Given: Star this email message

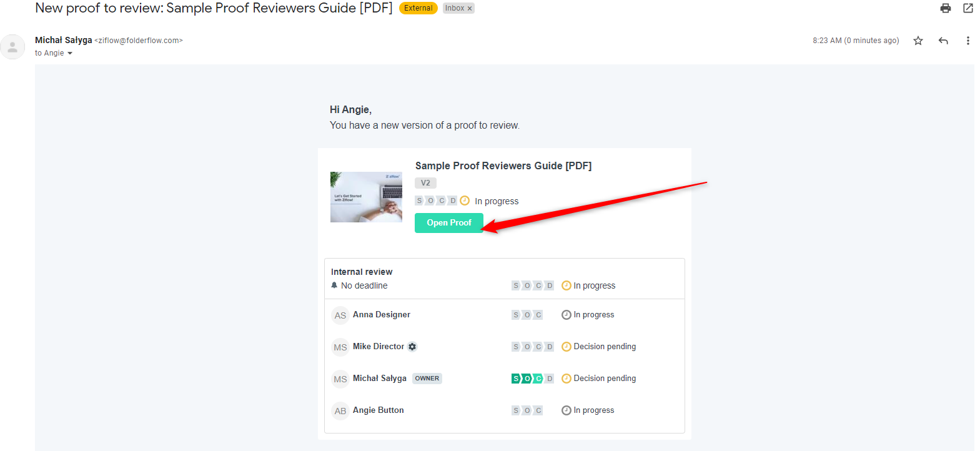Looking at the screenshot, I should pos(918,41).
